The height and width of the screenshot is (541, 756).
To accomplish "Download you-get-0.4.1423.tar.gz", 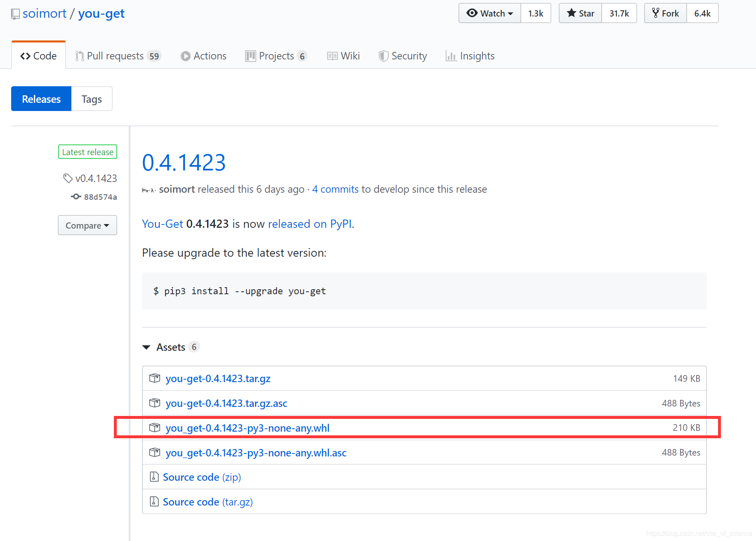I will coord(218,378).
